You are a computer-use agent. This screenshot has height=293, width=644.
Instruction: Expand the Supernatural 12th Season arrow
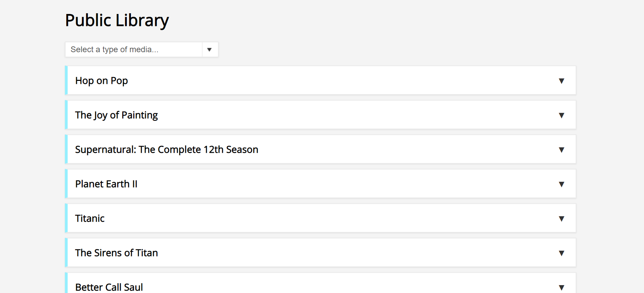tap(561, 150)
